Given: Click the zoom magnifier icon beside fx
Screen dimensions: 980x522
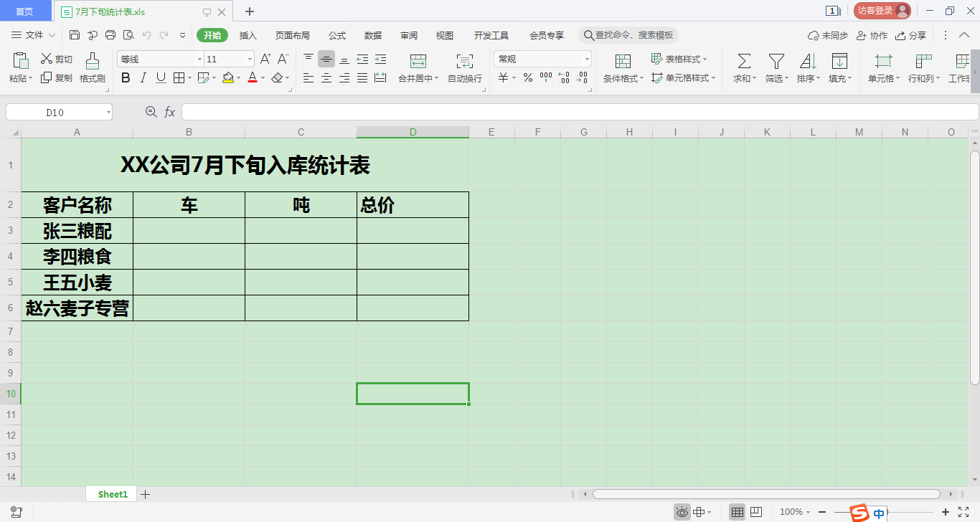Looking at the screenshot, I should tap(151, 112).
